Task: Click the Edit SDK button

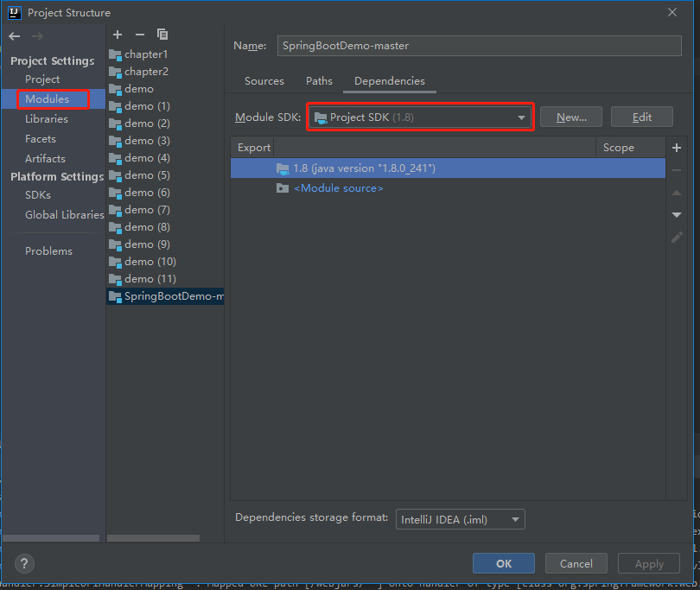Action: click(x=641, y=117)
